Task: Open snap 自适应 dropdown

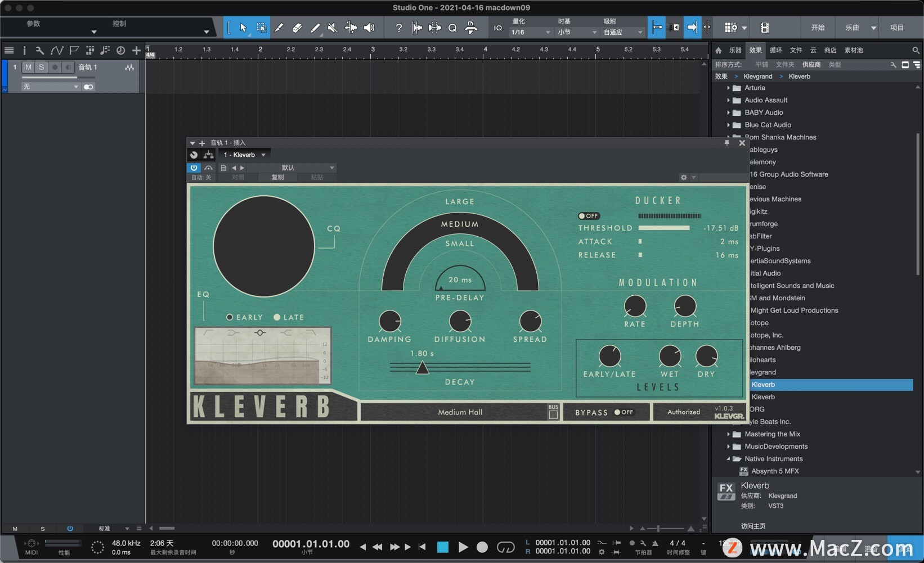Action: tap(623, 33)
